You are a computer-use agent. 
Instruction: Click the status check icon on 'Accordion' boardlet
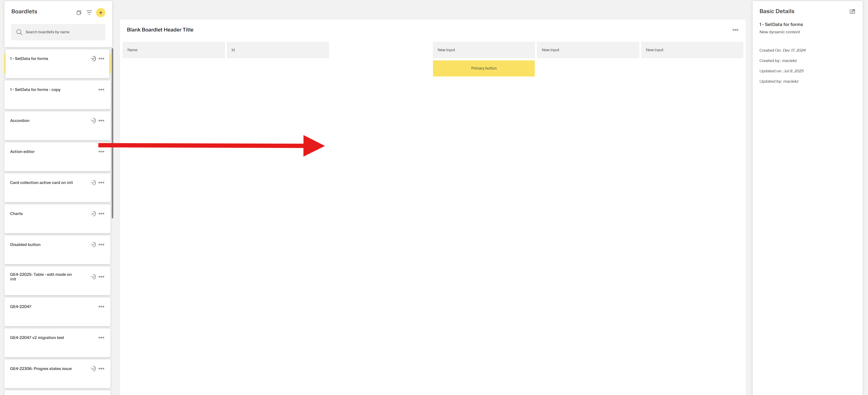[x=93, y=120]
